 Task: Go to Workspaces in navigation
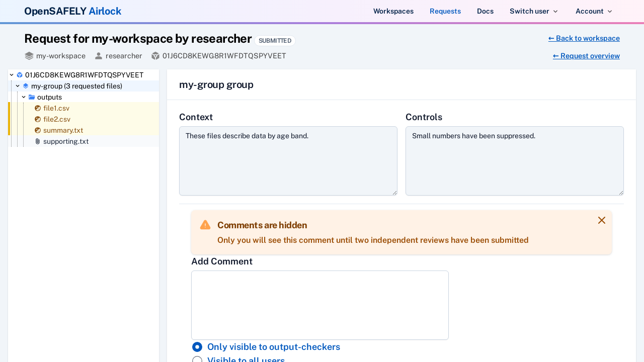[393, 11]
